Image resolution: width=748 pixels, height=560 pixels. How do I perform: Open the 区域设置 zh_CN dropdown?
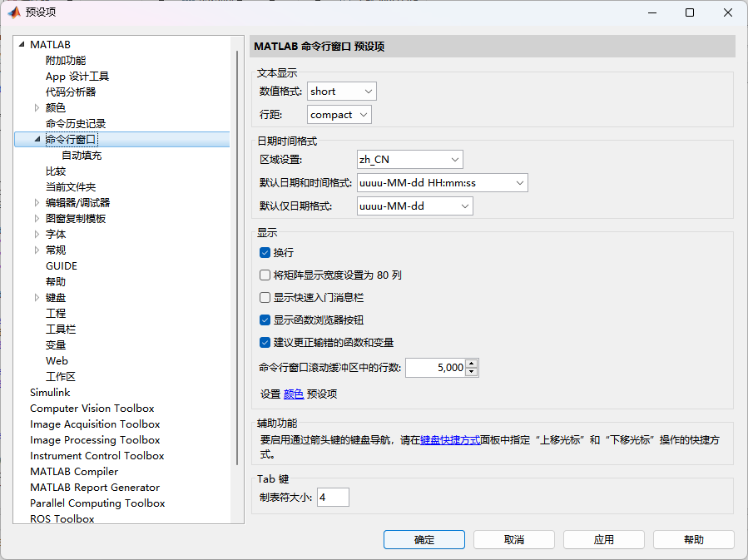(x=410, y=159)
